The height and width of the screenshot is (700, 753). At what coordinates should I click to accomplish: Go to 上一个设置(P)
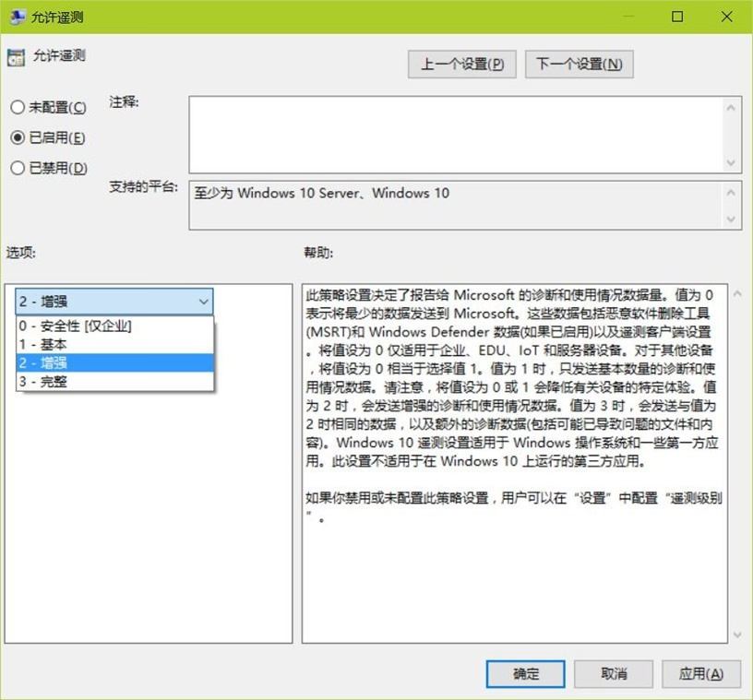tap(462, 64)
